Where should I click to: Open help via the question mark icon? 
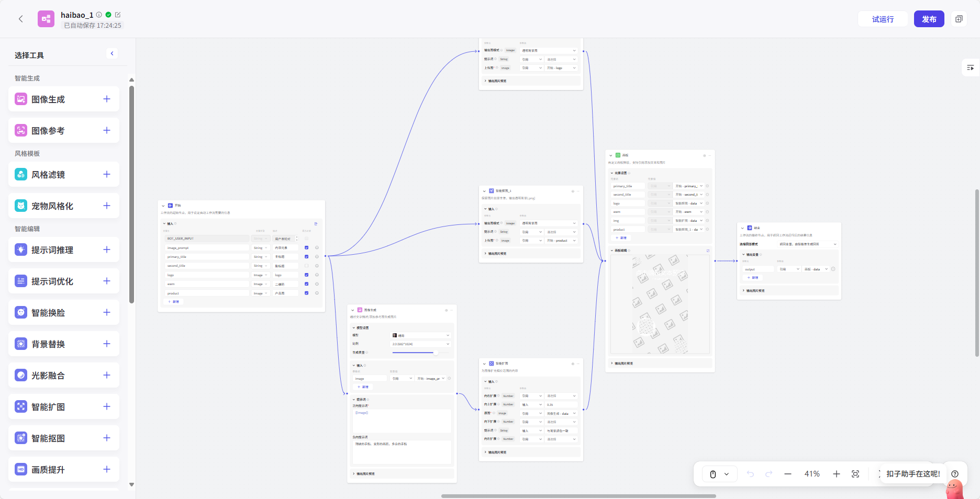[955, 474]
